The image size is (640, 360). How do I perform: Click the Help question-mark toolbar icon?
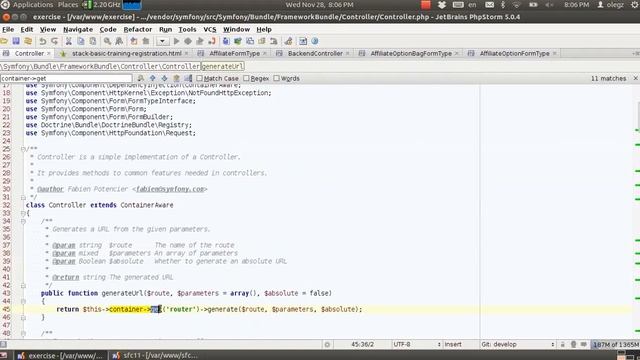point(315,41)
